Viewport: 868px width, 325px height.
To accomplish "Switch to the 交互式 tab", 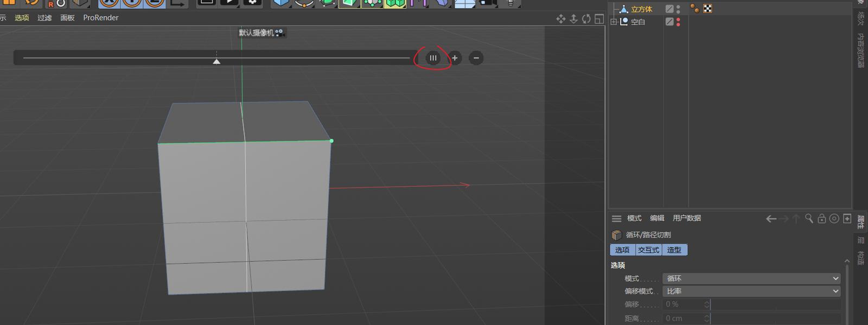I will tap(648, 250).
